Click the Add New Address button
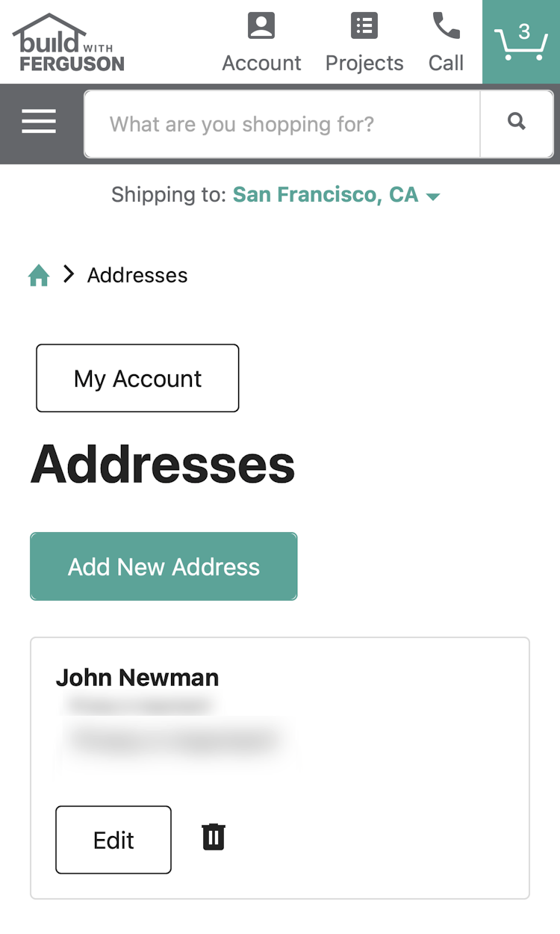This screenshot has height=934, width=560. [x=164, y=566]
